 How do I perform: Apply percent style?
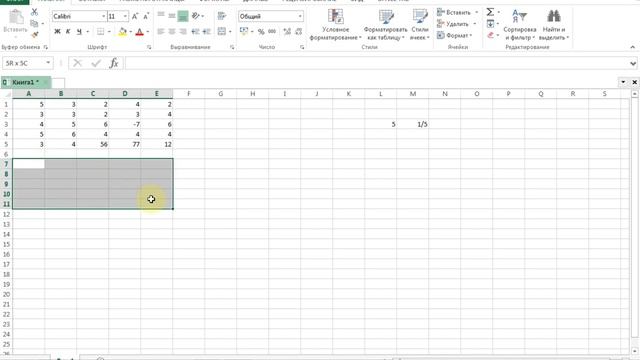(261, 31)
